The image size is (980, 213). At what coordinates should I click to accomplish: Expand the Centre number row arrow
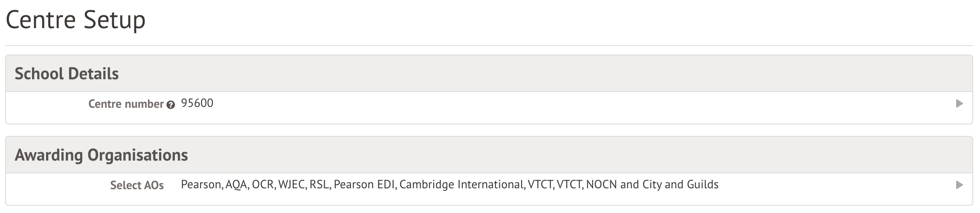point(959,104)
